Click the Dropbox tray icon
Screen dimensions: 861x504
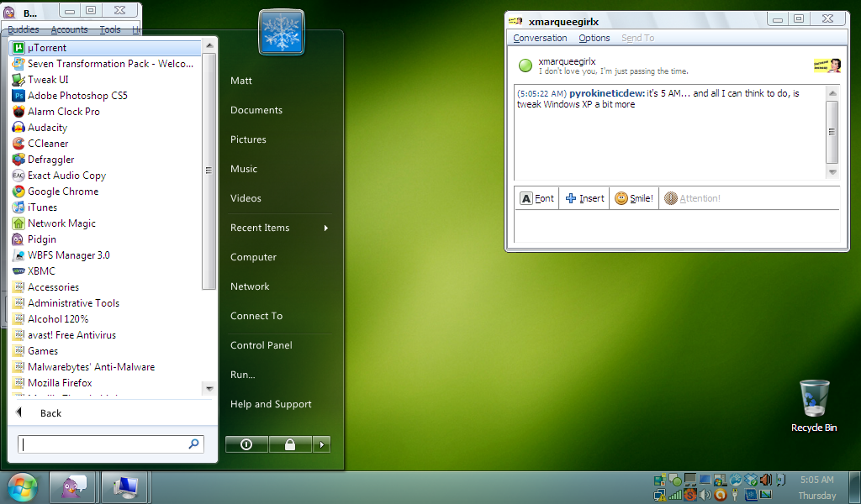[751, 480]
